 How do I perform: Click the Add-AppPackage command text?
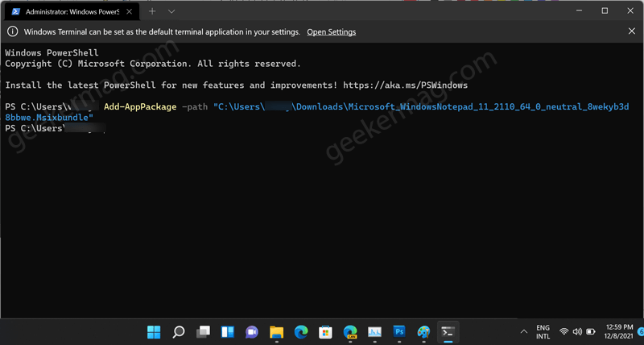140,106
